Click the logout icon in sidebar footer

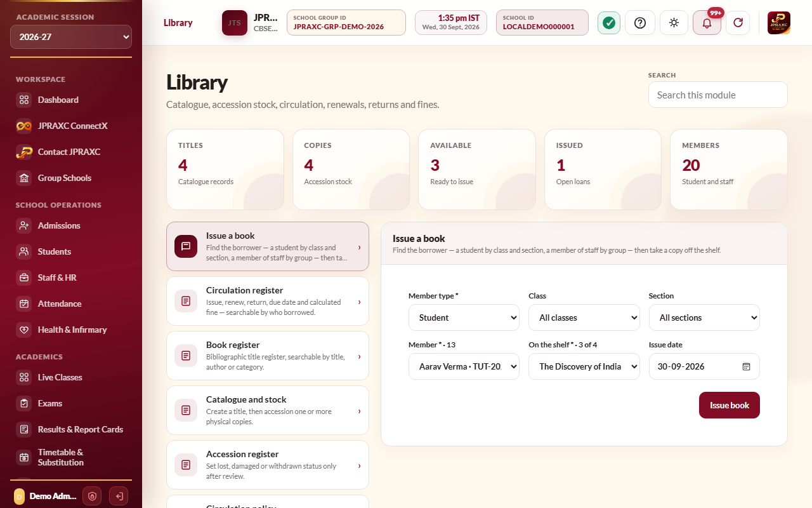click(118, 496)
